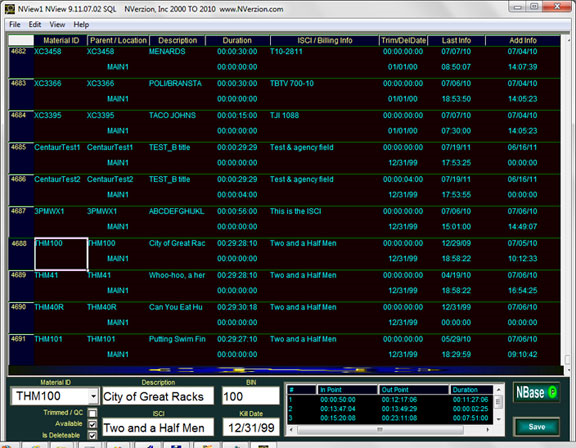
Task: Click the Material ID column header
Action: click(61, 40)
